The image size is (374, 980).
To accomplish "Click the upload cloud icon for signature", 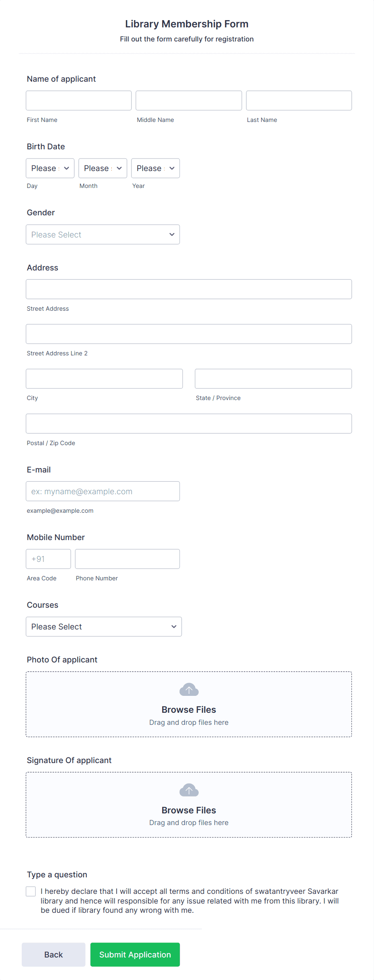I will point(189,790).
